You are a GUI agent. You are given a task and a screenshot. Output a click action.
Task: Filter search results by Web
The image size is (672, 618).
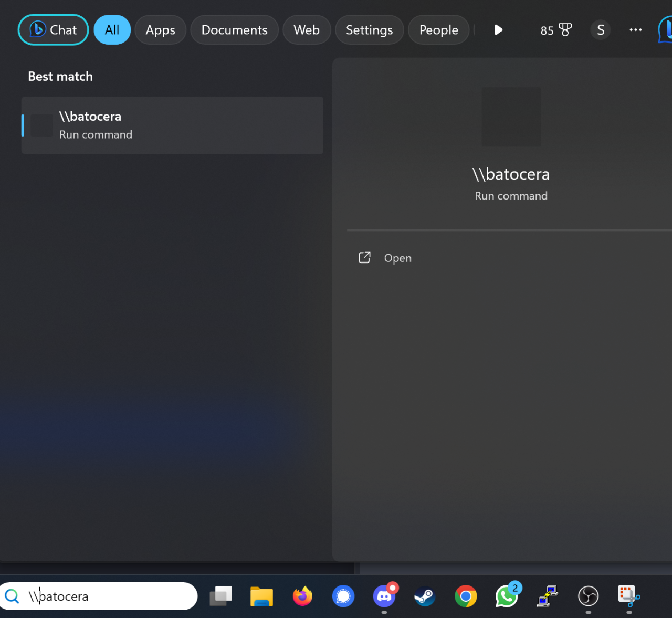(x=307, y=30)
